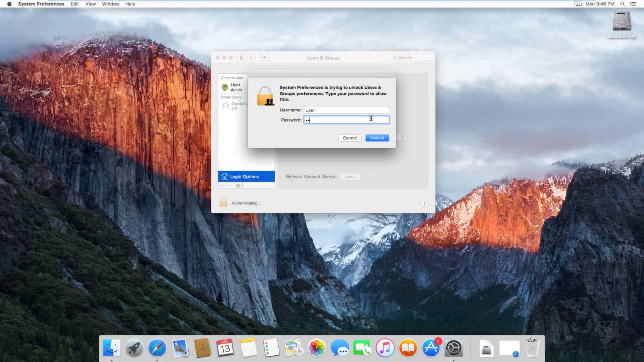The width and height of the screenshot is (644, 362).
Task: Open Launchpad from the dock
Action: 134,348
